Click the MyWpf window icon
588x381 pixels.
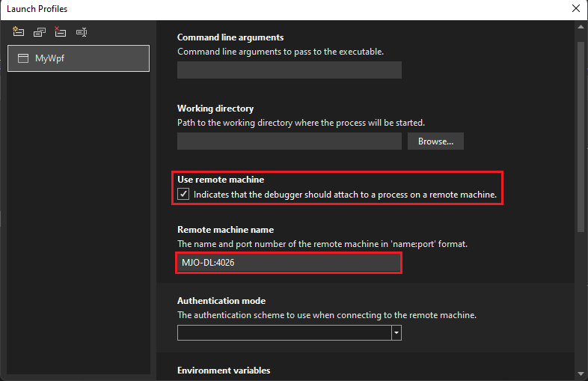23,58
